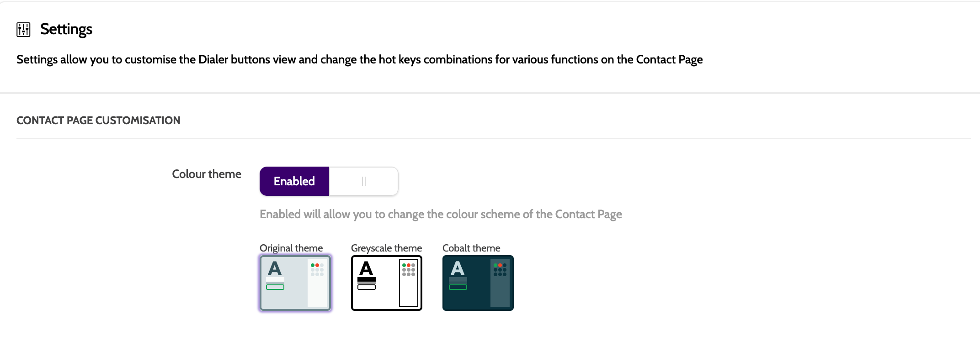The height and width of the screenshot is (346, 980).
Task: Click the Original theme label
Action: coord(291,248)
